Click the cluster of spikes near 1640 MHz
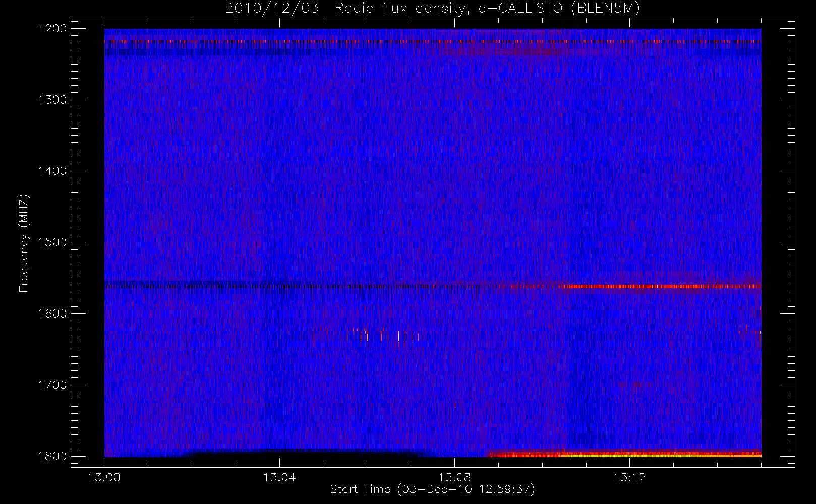Viewport: 816px width, 504px height. pyautogui.click(x=386, y=335)
